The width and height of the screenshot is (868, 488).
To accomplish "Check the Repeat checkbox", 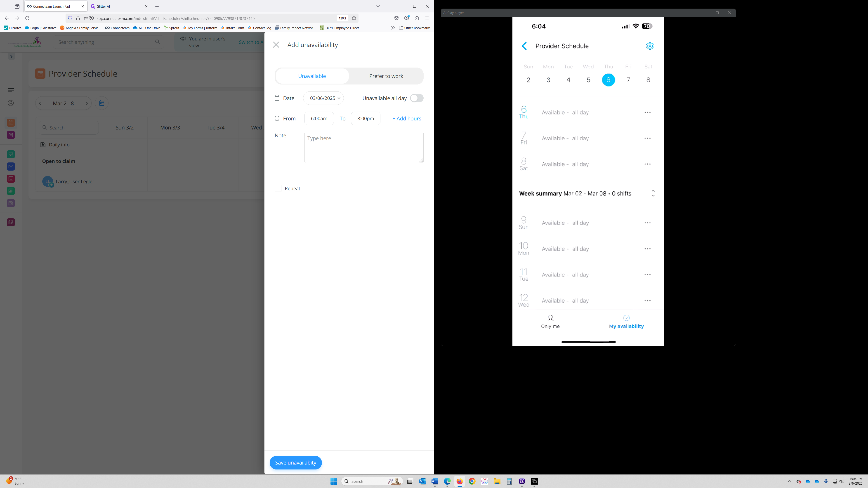I will click(278, 189).
